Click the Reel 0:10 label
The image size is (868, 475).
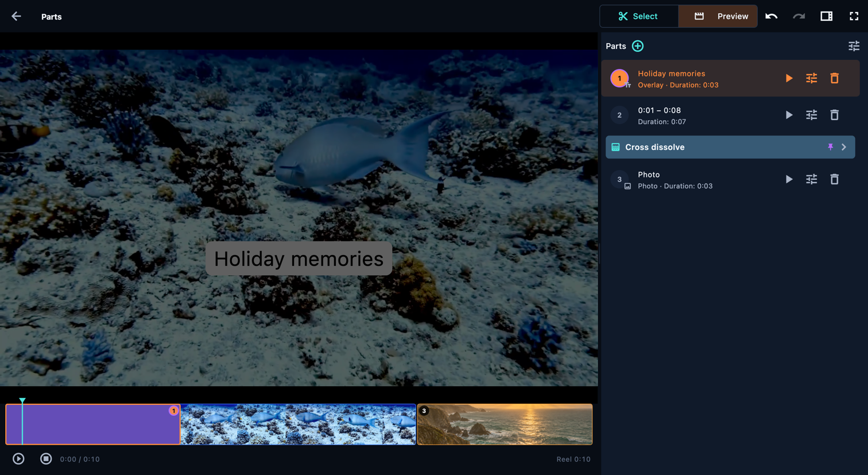(573, 459)
